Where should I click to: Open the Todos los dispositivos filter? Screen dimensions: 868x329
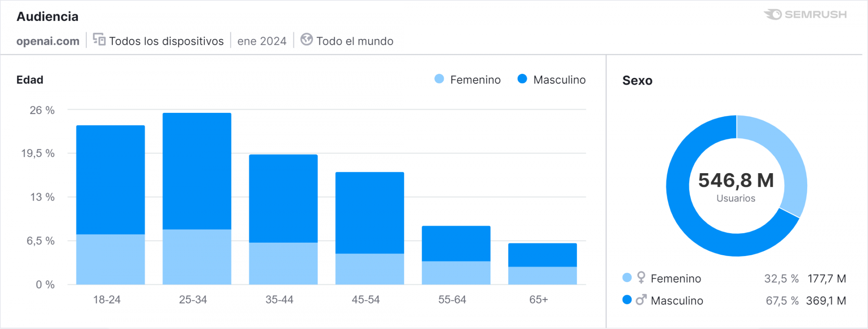click(166, 41)
